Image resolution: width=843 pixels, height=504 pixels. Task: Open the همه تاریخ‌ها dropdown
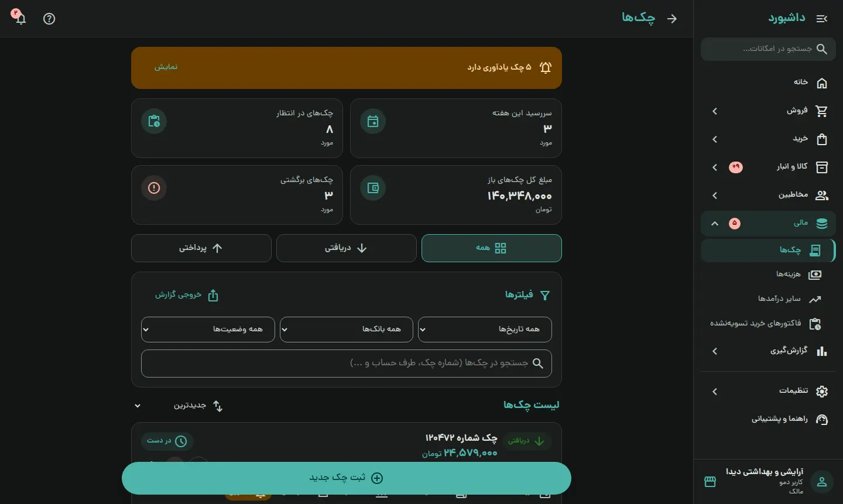[x=485, y=330]
